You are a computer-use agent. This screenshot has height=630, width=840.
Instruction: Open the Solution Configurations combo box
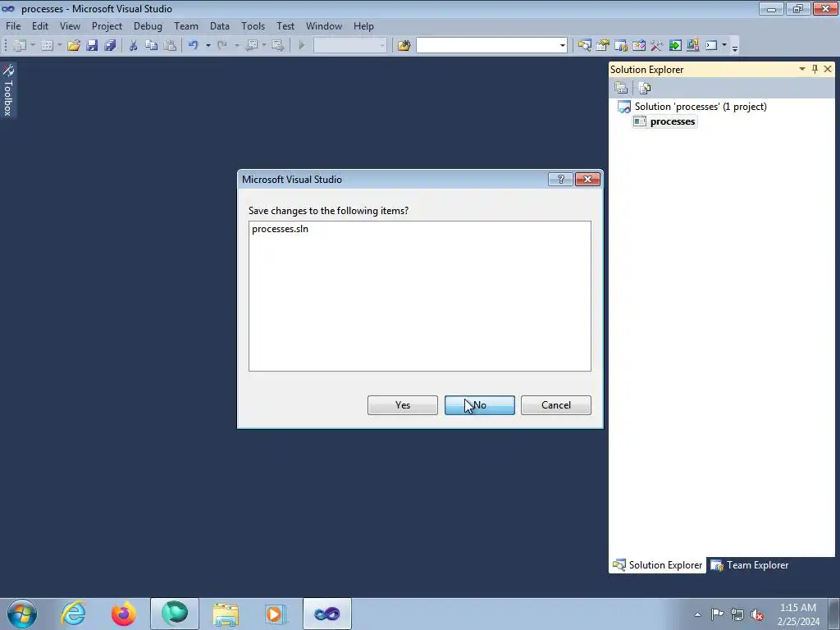[x=349, y=46]
